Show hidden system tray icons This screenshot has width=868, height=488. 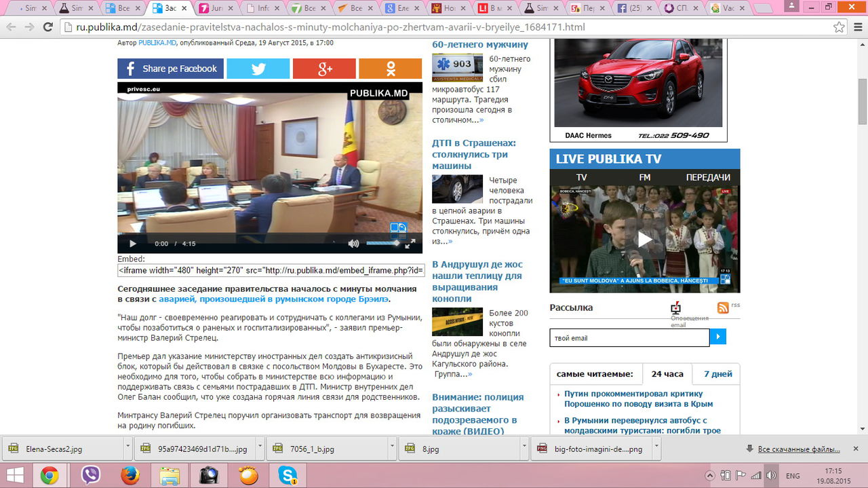[710, 476]
